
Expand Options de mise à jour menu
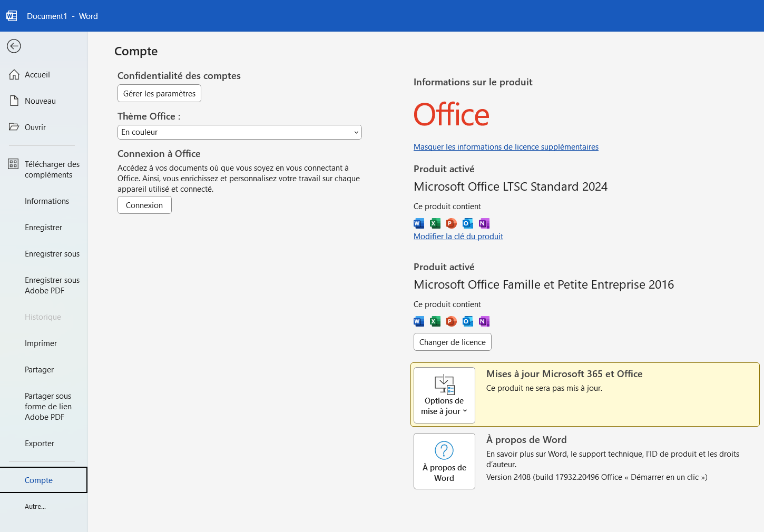pos(444,395)
